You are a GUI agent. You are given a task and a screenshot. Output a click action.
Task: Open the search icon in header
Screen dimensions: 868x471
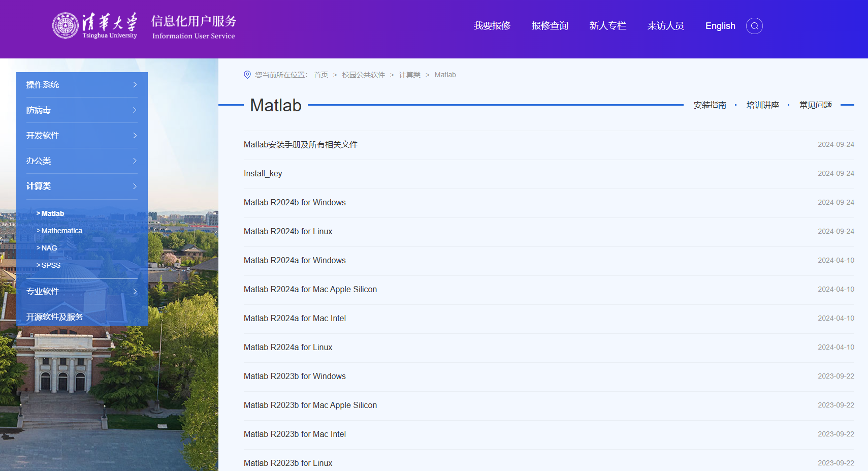[754, 26]
